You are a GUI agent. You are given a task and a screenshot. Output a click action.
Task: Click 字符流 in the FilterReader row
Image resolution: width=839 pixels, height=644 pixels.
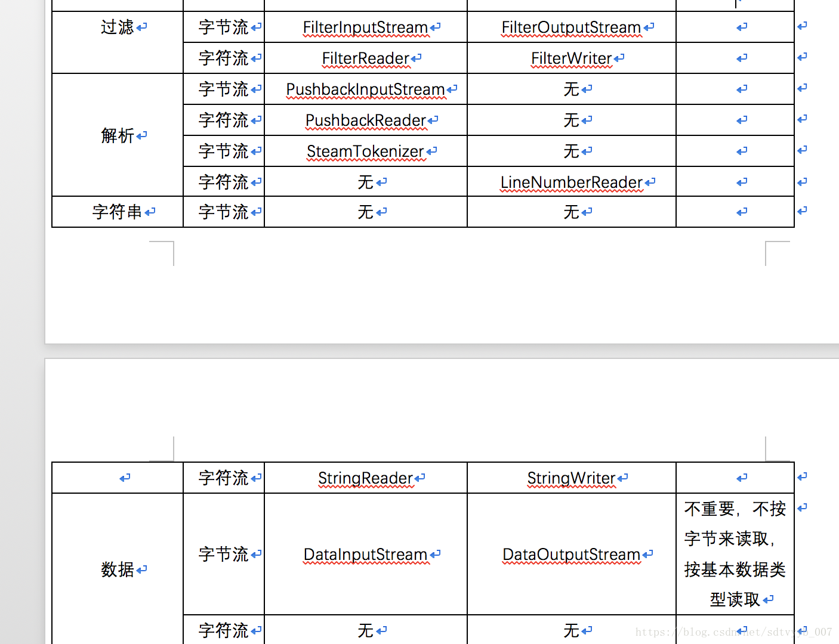(223, 58)
